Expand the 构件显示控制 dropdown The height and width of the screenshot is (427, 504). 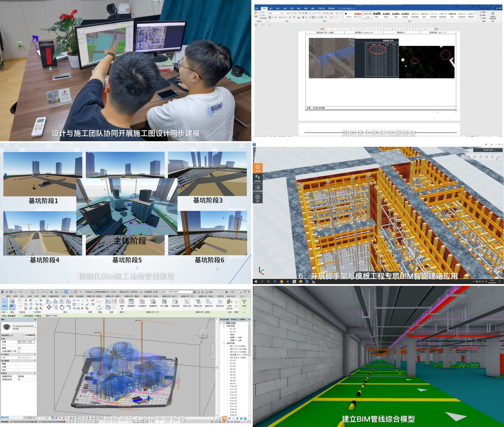[489, 150]
